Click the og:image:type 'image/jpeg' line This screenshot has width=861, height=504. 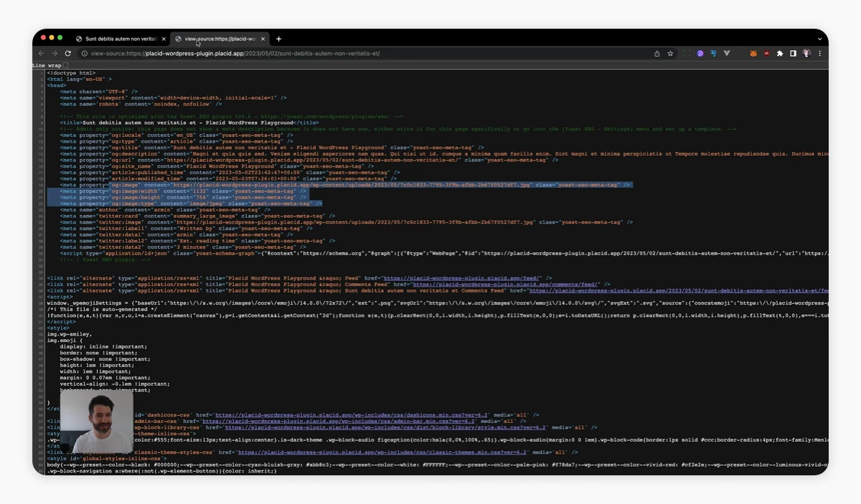coord(191,204)
